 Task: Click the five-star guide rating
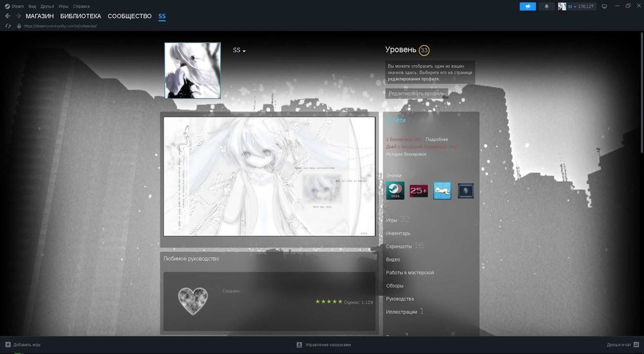pyautogui.click(x=328, y=302)
